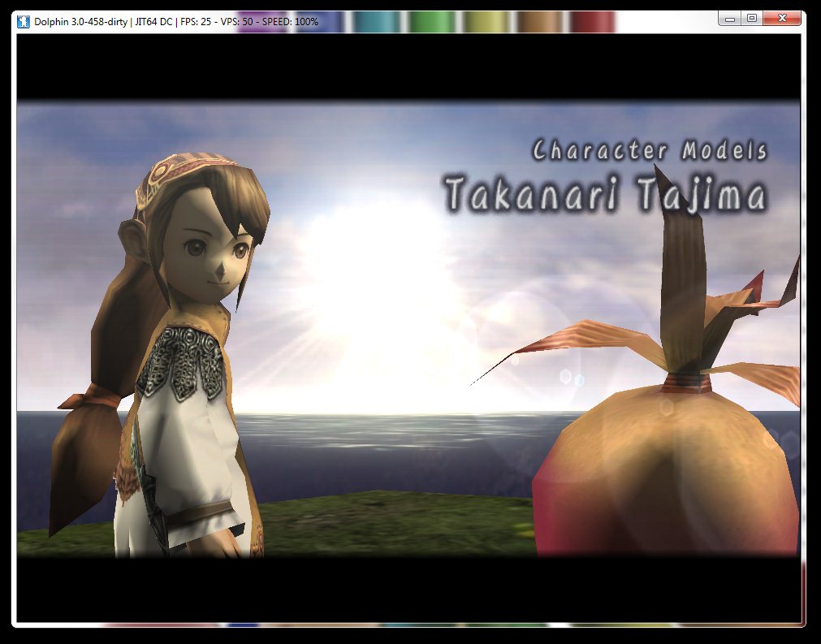This screenshot has height=644, width=821.
Task: Close the Dolphin emulator window
Action: pos(783,18)
